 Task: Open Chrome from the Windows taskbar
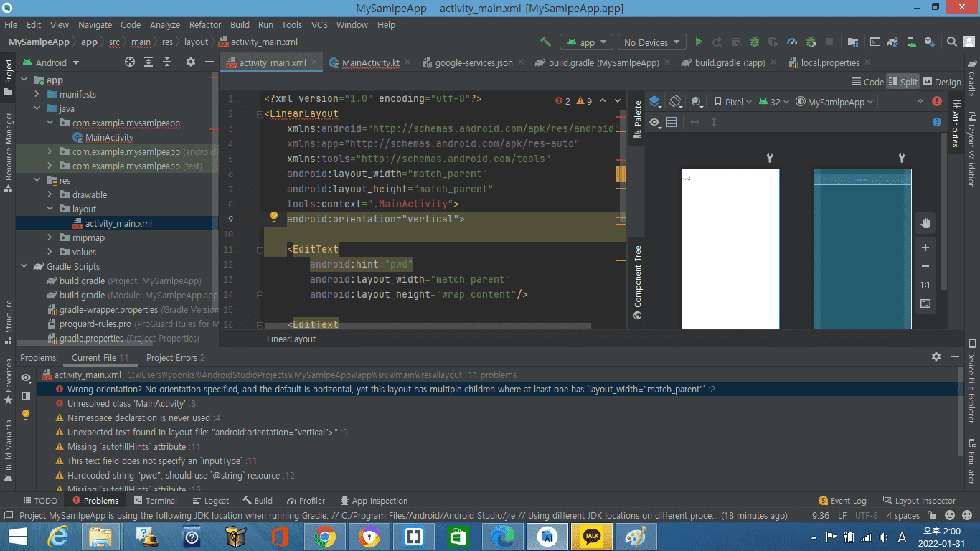coord(324,537)
